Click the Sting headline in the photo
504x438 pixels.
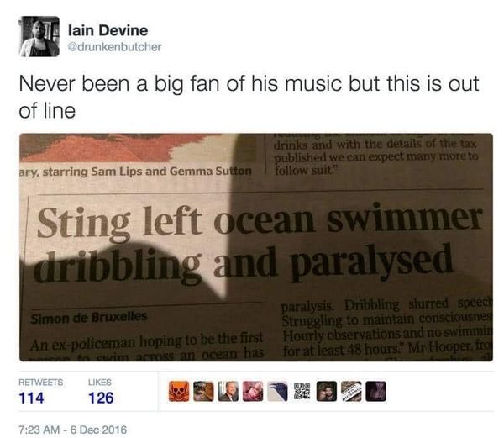tap(259, 244)
